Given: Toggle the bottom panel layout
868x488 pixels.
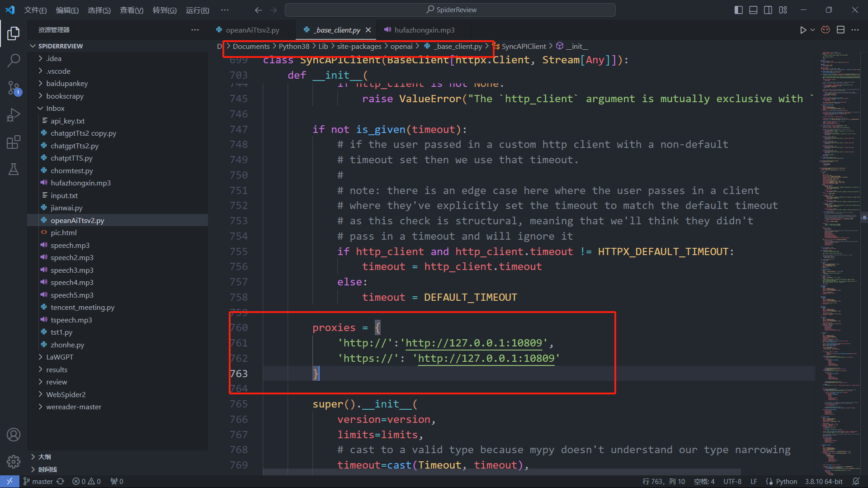Looking at the screenshot, I should (753, 10).
